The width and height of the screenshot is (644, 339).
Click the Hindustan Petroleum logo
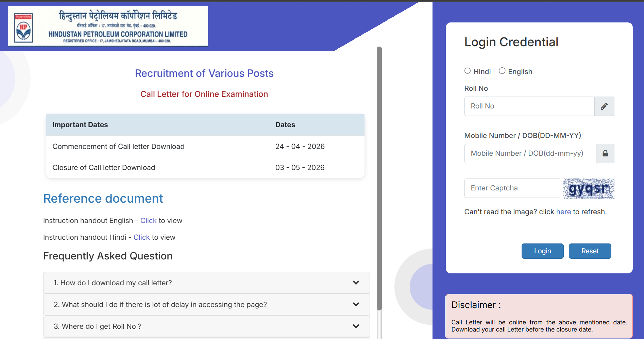(107, 26)
